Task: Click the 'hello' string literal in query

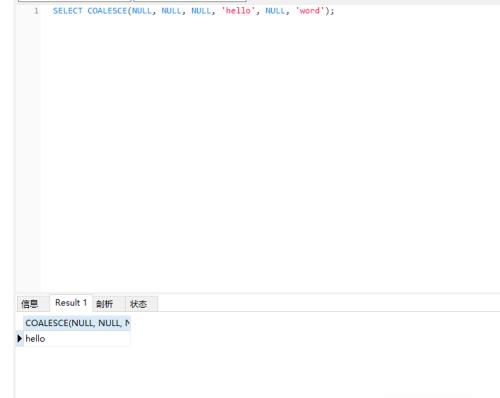Action: [x=238, y=11]
